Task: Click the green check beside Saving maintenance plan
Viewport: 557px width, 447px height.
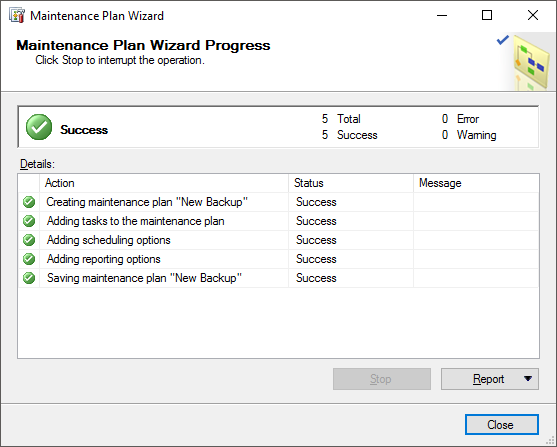Action: (29, 278)
